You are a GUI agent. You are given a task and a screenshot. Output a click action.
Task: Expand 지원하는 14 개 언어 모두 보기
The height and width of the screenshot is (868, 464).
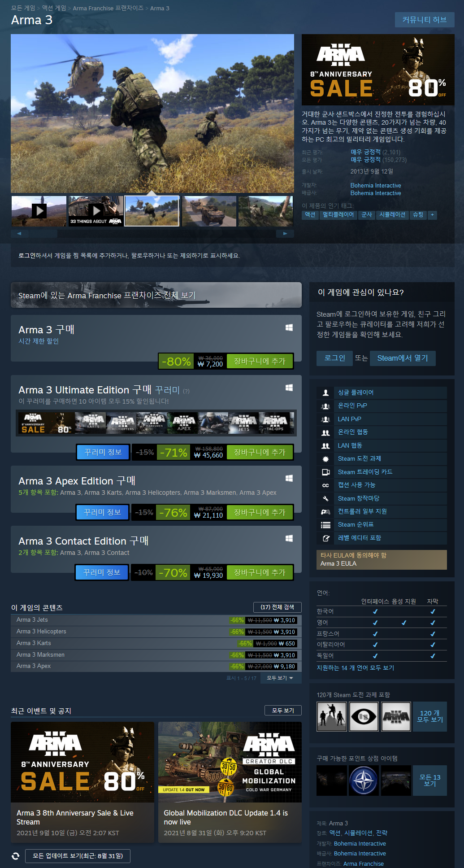(x=356, y=668)
